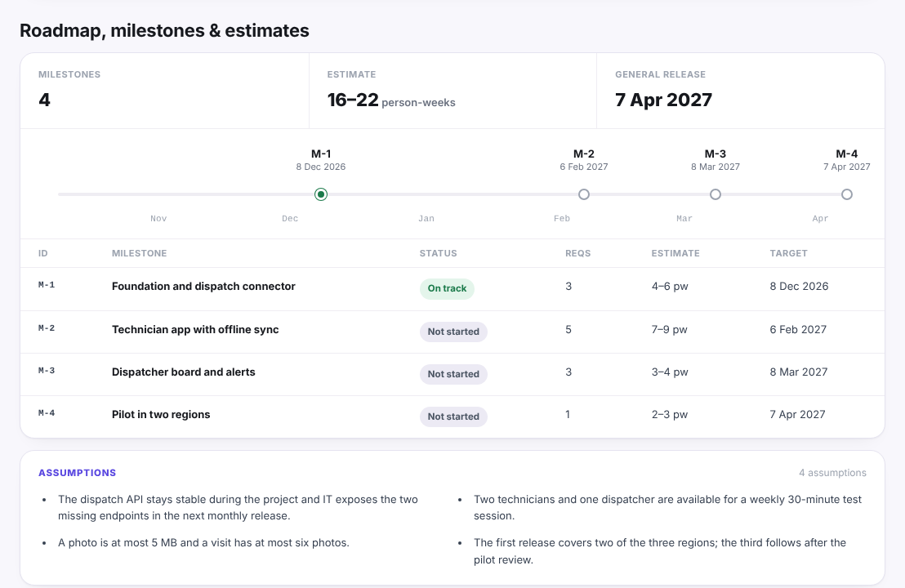
Task: Select 'Pilot in two regions' milestone
Action: click(161, 414)
